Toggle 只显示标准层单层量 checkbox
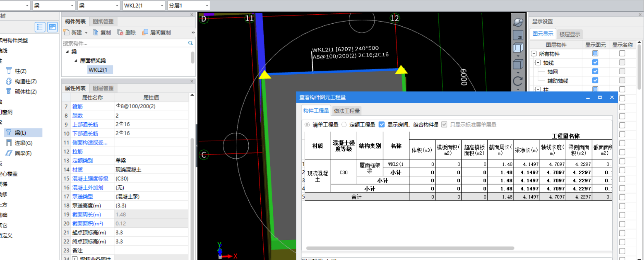Image resolution: width=644 pixels, height=260 pixels. (444, 125)
